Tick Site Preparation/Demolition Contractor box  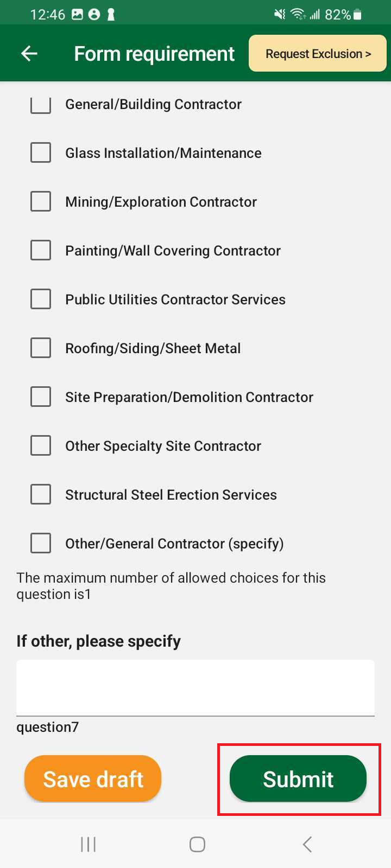pos(41,397)
